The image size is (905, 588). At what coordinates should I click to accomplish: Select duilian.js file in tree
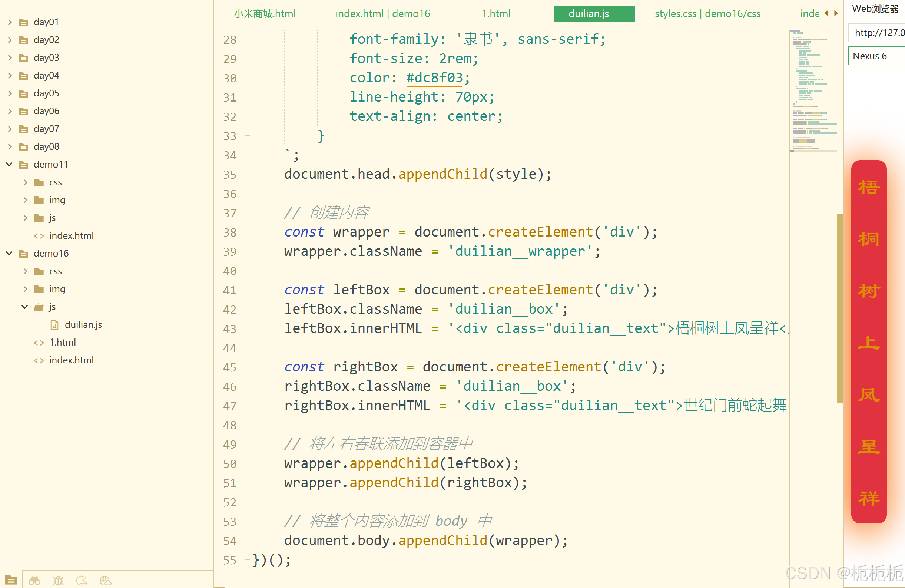point(83,324)
